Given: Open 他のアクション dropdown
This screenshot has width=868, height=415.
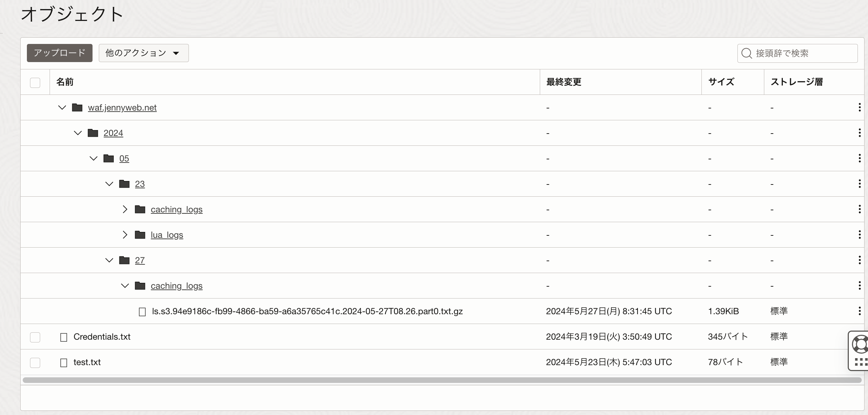Looking at the screenshot, I should click(x=144, y=53).
